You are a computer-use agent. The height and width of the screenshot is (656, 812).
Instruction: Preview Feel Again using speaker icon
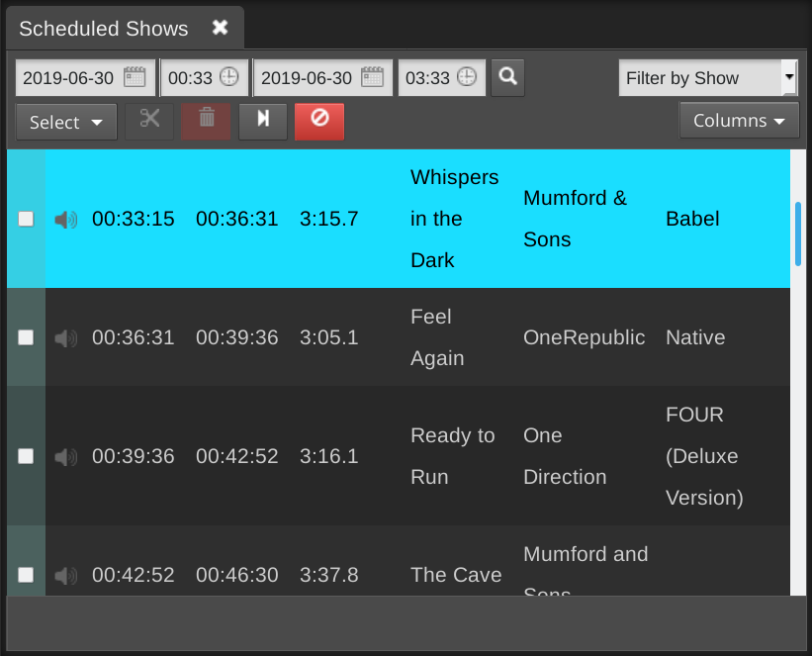(x=66, y=338)
